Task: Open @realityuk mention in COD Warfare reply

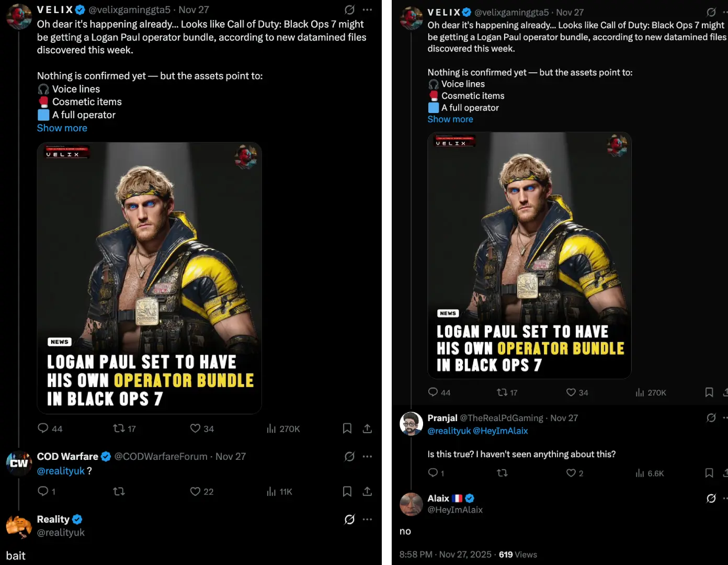Action: point(61,471)
